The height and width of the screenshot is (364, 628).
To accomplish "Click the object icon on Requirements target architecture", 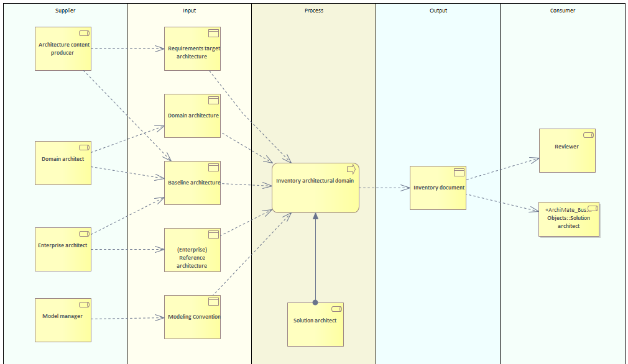I will tap(213, 34).
